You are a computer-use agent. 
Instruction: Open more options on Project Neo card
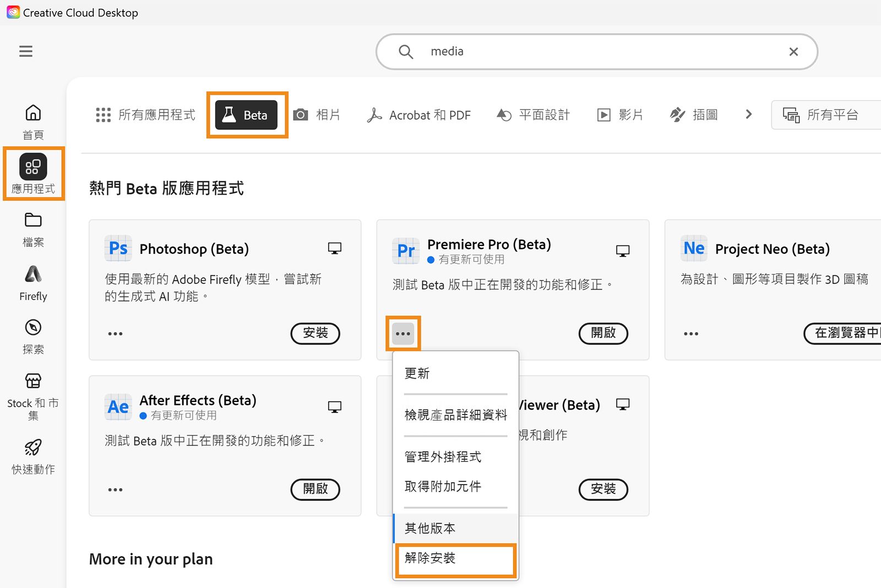pos(691,334)
